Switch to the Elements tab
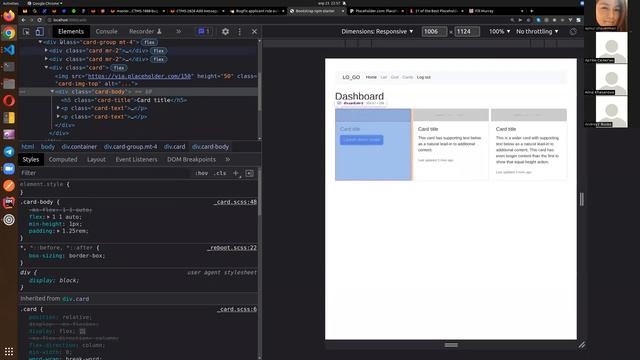The image size is (640, 360). coord(71,31)
